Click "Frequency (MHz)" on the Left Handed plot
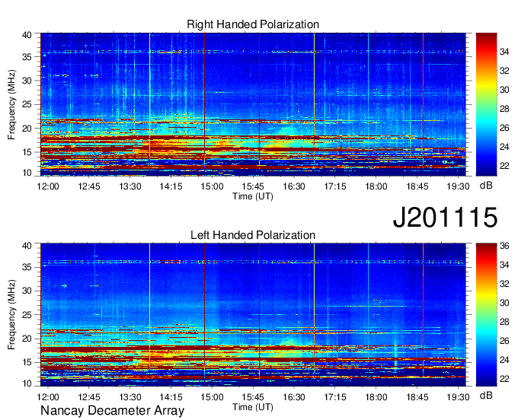Image resolution: width=518 pixels, height=420 pixels. coord(11,315)
